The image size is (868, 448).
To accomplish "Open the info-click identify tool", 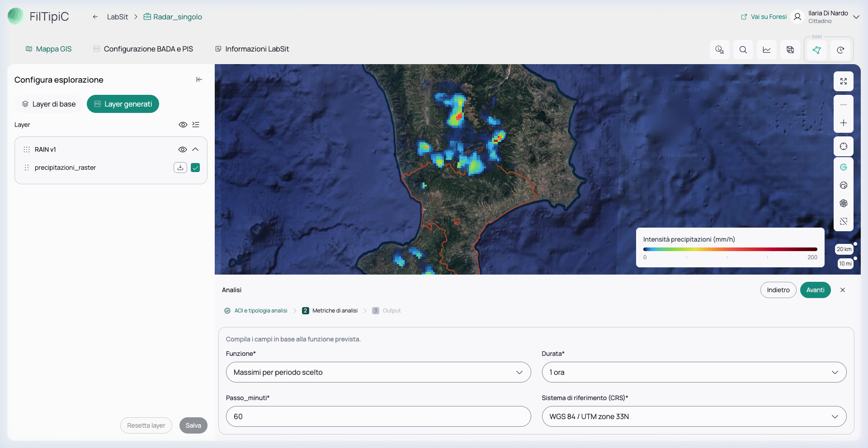I will pyautogui.click(x=720, y=50).
